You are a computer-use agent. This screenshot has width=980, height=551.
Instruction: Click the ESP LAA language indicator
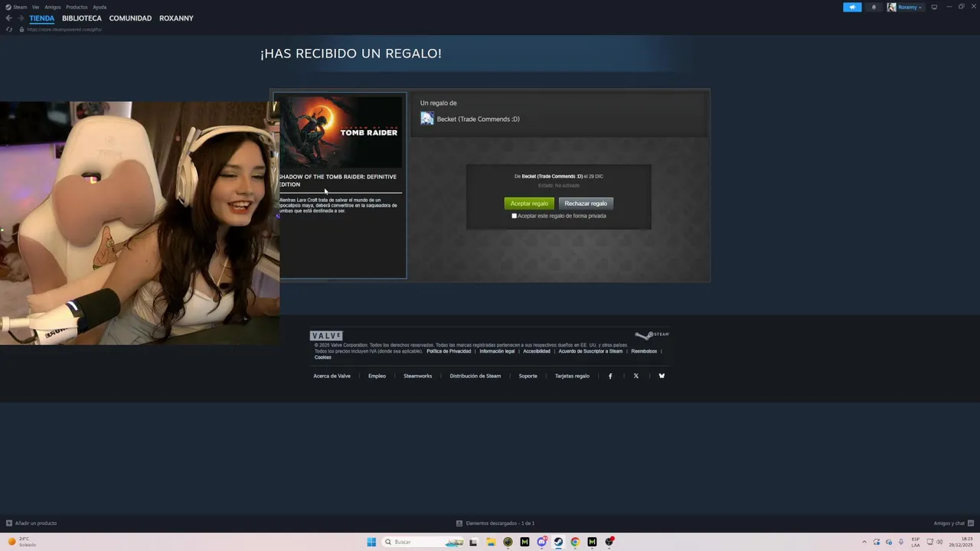pos(916,542)
